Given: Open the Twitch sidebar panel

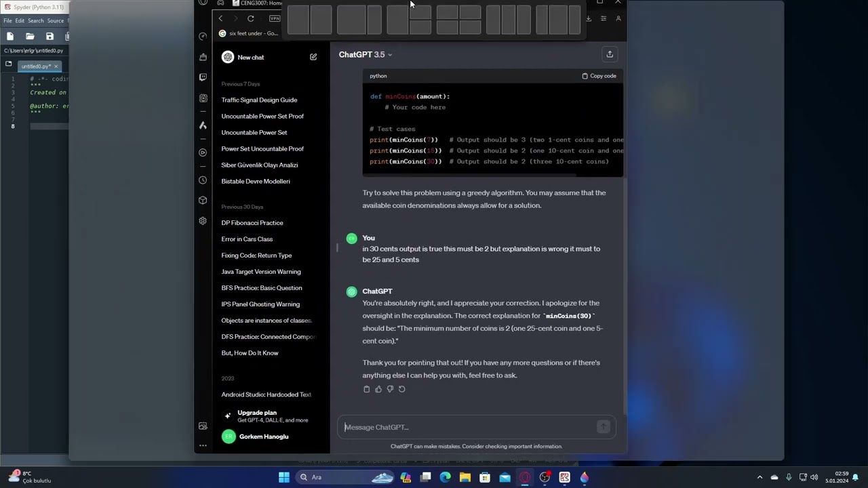Looking at the screenshot, I should 203,77.
